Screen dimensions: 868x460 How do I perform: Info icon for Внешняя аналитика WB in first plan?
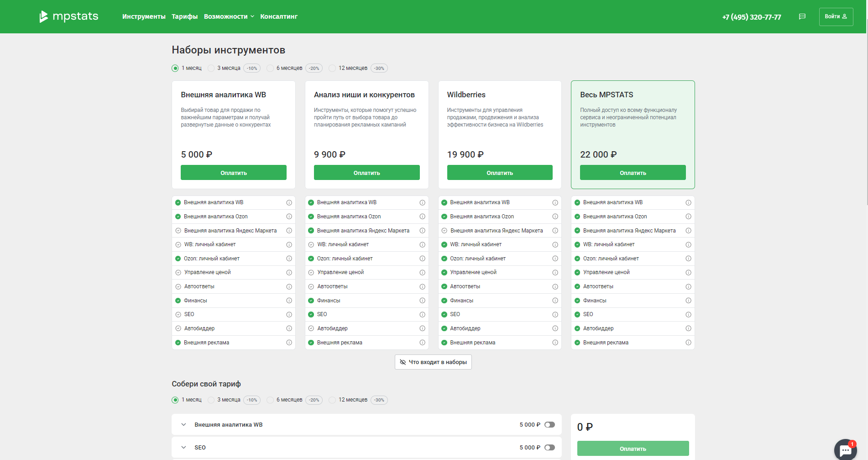coord(289,202)
